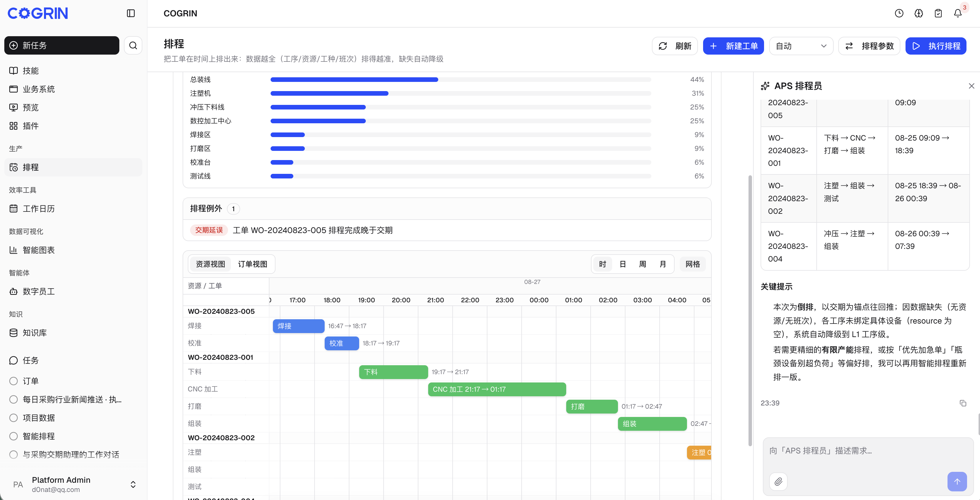
Task: Close the APS 排程员 panel
Action: [x=971, y=86]
